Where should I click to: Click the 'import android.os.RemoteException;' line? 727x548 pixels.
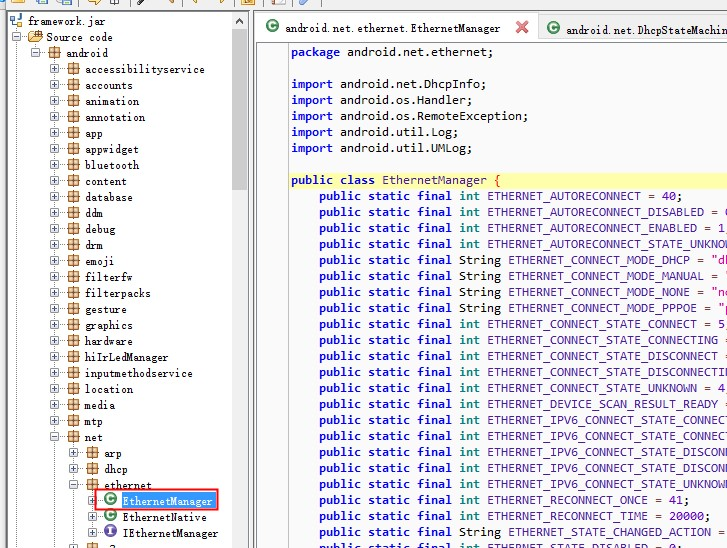click(409, 116)
